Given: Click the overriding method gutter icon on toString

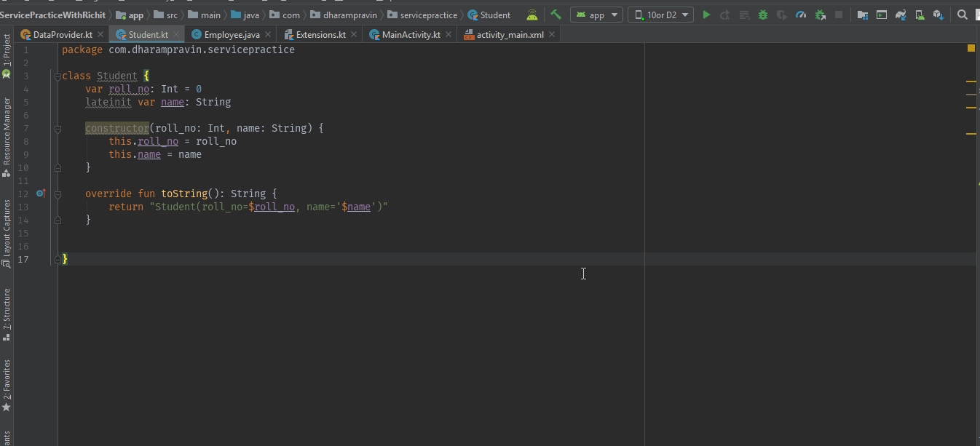Looking at the screenshot, I should tap(40, 194).
